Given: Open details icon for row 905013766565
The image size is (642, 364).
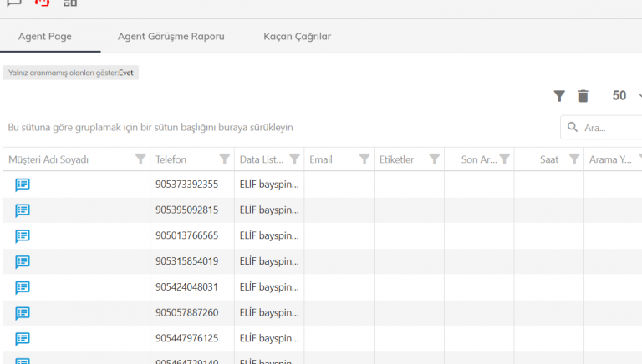Looking at the screenshot, I should 23,236.
